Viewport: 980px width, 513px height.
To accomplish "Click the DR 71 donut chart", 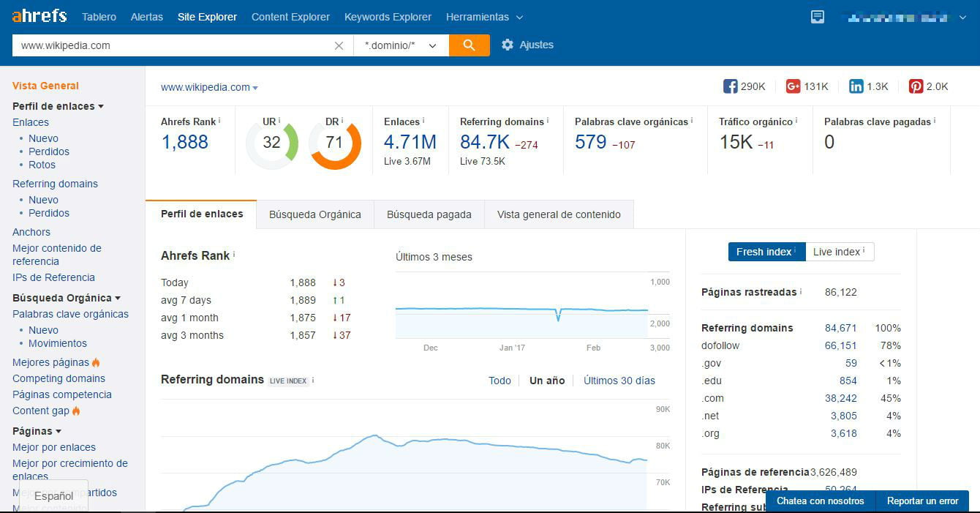I will click(334, 143).
